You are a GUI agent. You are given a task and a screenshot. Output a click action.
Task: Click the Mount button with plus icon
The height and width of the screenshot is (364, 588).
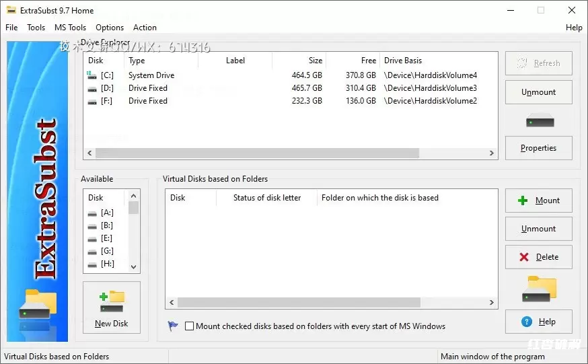pyautogui.click(x=538, y=201)
